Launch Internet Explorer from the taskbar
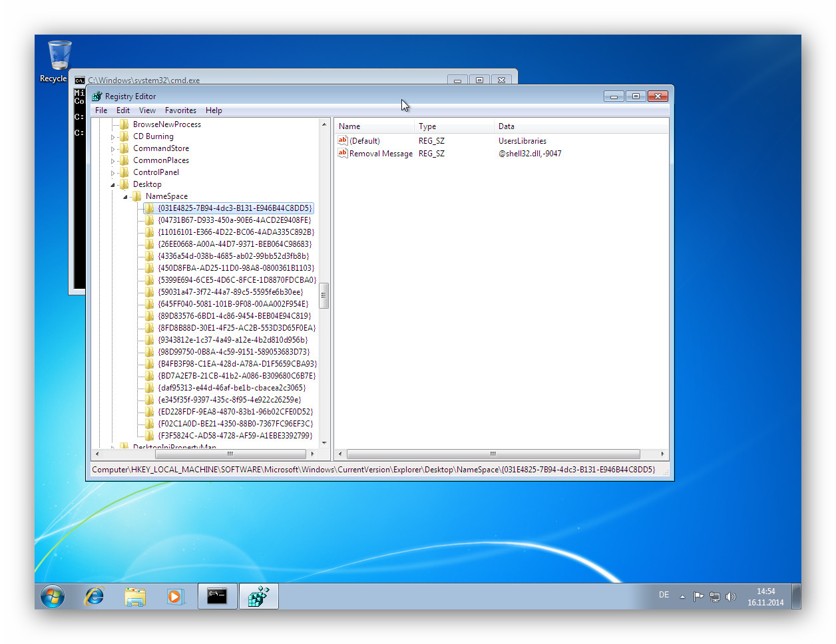 click(x=95, y=596)
